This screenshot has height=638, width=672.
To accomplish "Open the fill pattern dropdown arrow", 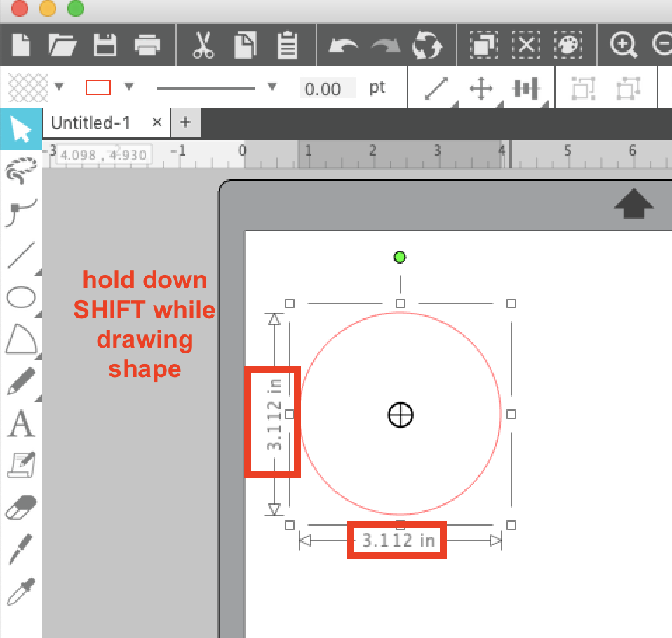I will 59,87.
